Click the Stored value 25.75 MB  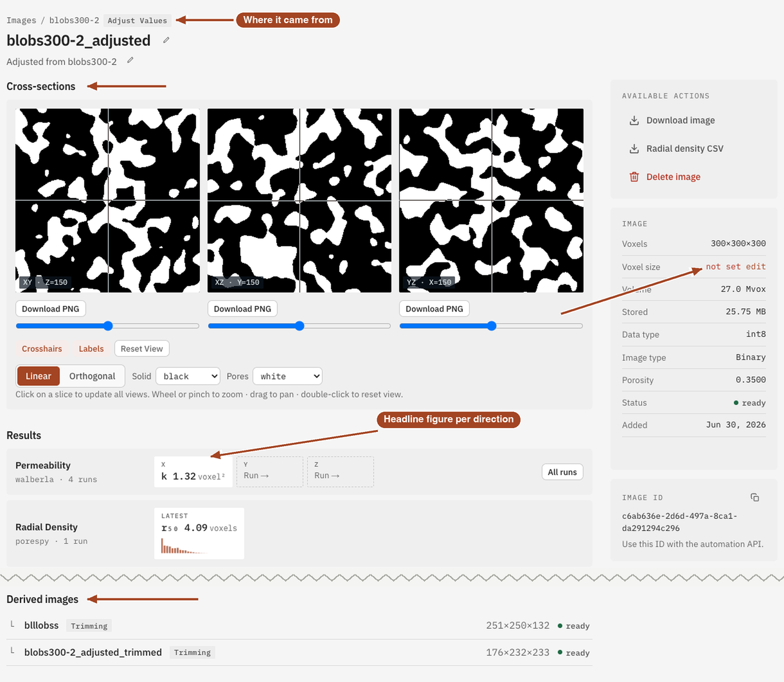pos(745,312)
